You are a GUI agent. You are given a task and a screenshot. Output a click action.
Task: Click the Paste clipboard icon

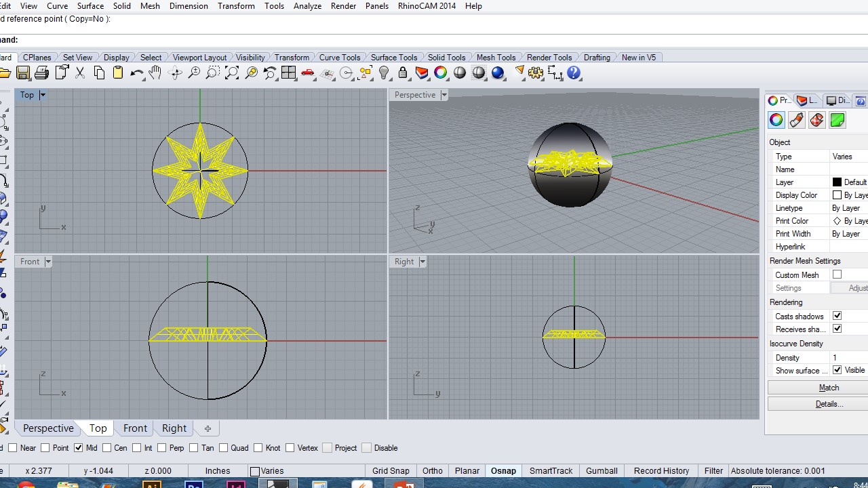tap(118, 73)
